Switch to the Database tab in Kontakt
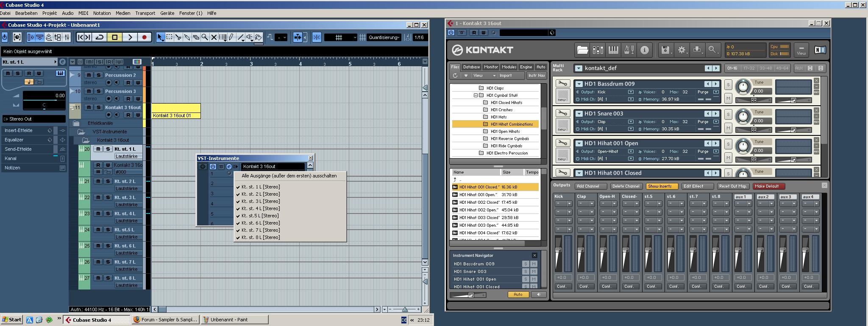Viewport: 868px width, 326px height. [x=471, y=67]
